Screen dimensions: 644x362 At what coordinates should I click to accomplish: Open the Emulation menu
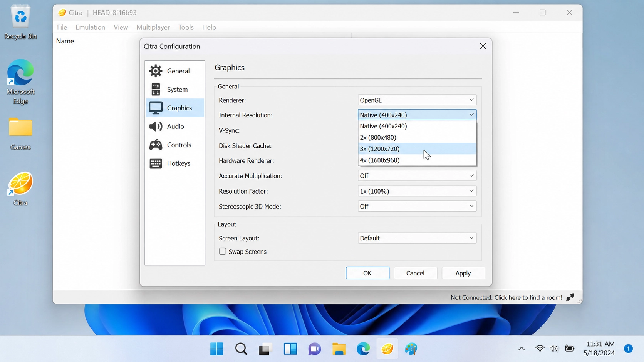pos(90,27)
